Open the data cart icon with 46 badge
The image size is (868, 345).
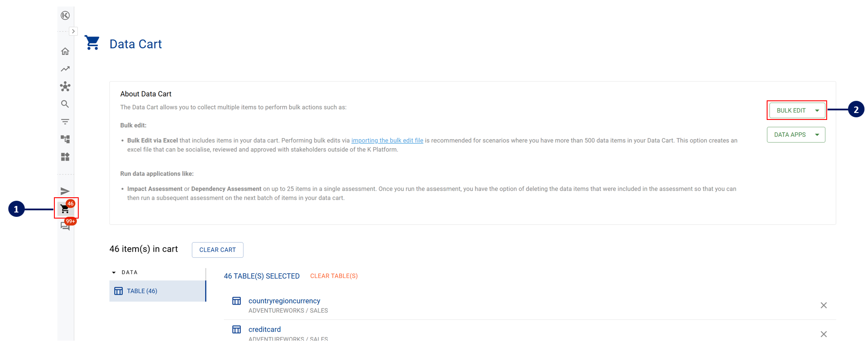(65, 209)
